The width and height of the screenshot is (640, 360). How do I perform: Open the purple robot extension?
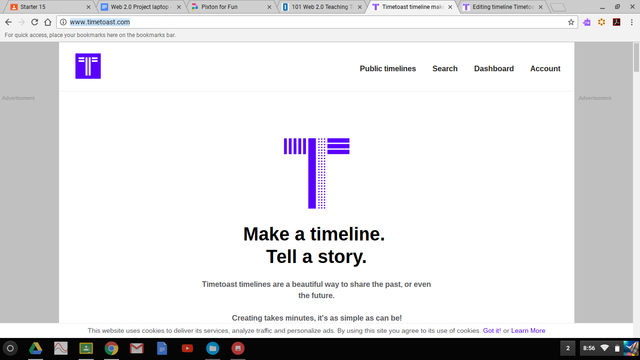(587, 22)
